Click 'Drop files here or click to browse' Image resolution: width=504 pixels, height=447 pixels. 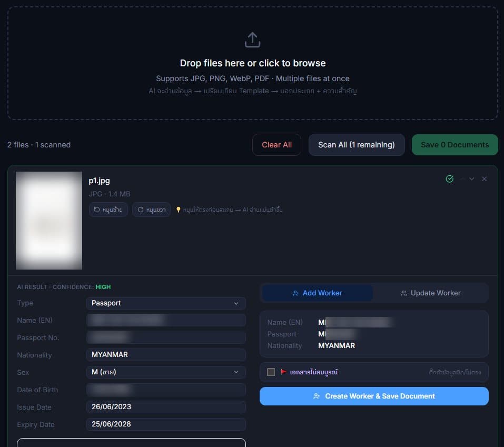253,63
